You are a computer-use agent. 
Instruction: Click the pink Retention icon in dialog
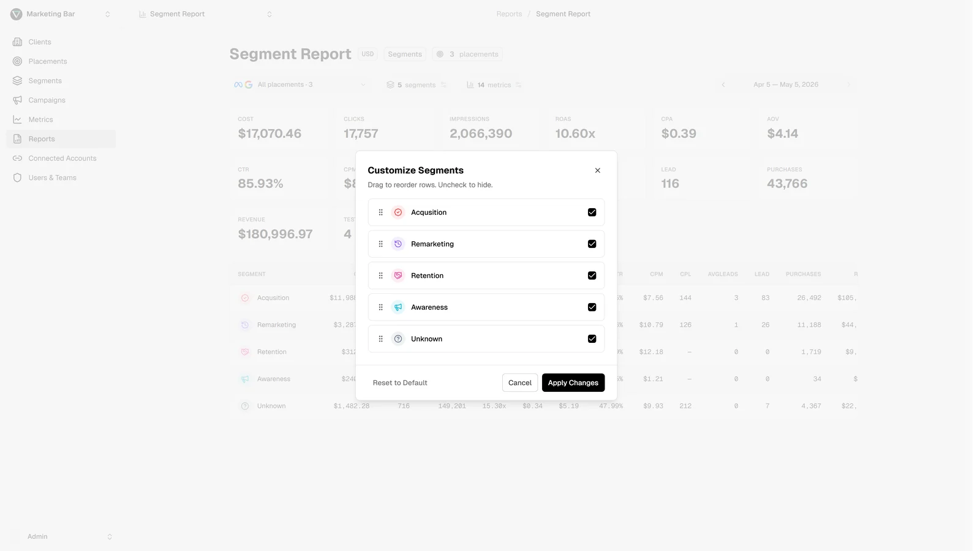tap(398, 275)
